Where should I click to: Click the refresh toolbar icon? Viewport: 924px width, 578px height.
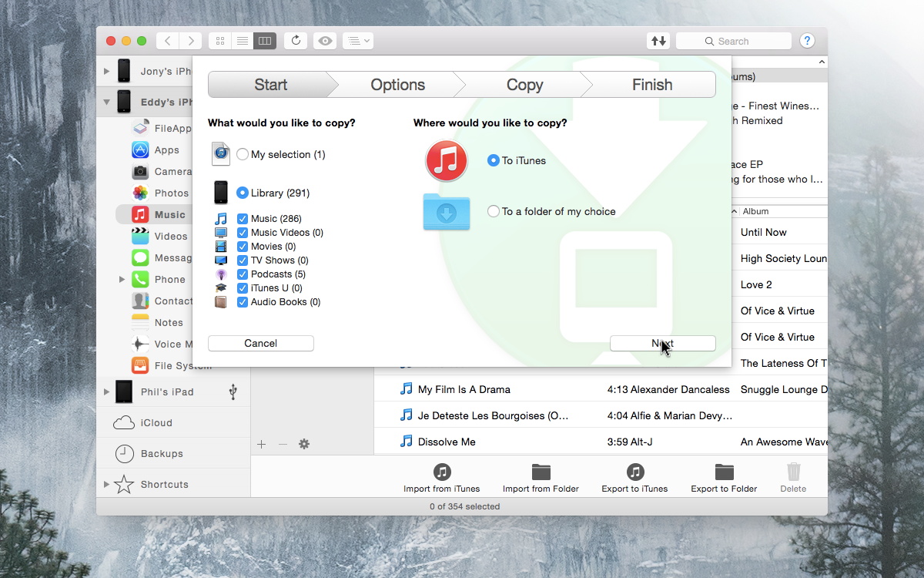[x=295, y=41]
